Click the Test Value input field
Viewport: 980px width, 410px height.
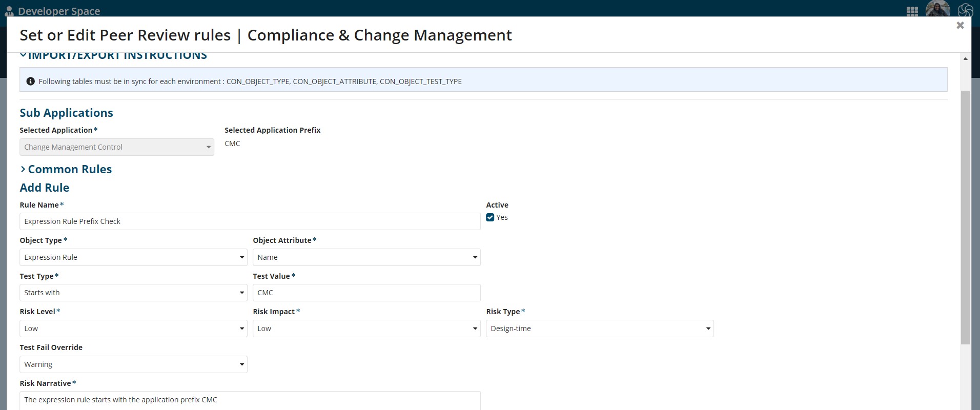coord(366,293)
